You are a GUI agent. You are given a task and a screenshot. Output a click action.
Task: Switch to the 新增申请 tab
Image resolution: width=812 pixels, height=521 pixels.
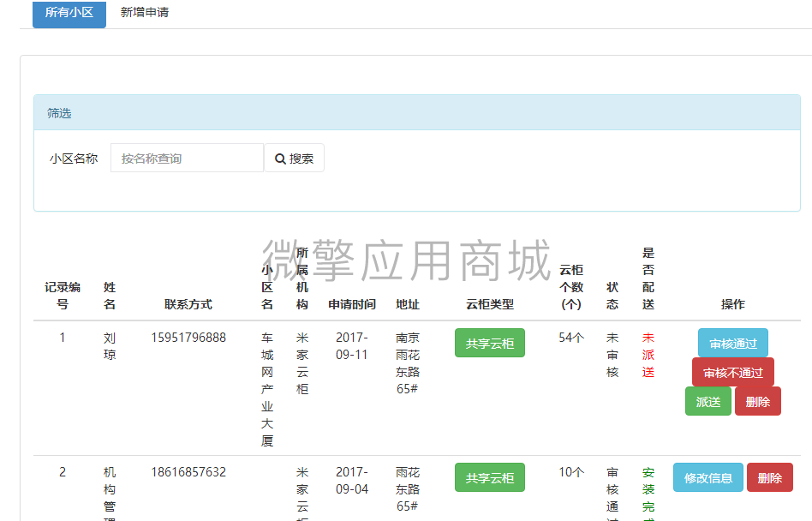point(145,13)
